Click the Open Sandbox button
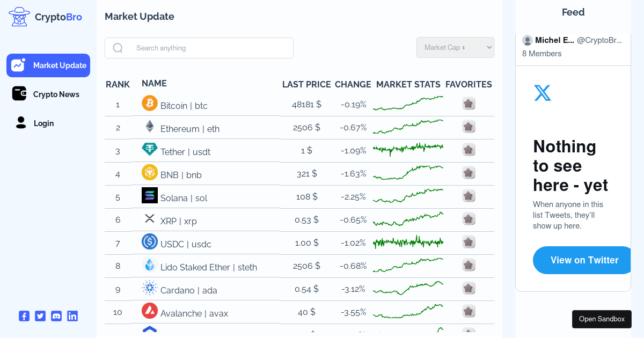The width and height of the screenshot is (644, 338). pos(602,319)
